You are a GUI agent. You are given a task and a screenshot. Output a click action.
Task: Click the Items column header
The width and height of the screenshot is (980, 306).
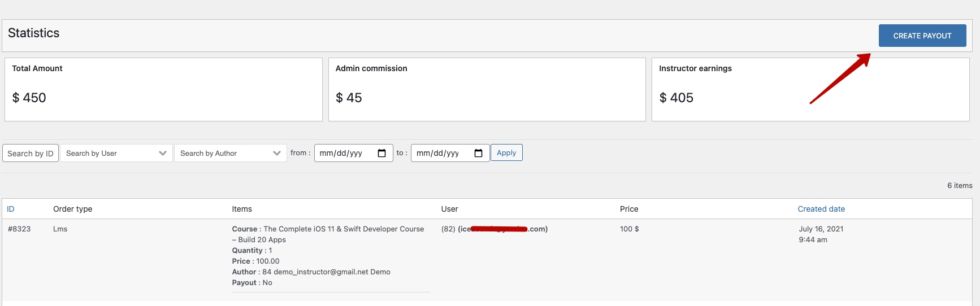pyautogui.click(x=242, y=209)
